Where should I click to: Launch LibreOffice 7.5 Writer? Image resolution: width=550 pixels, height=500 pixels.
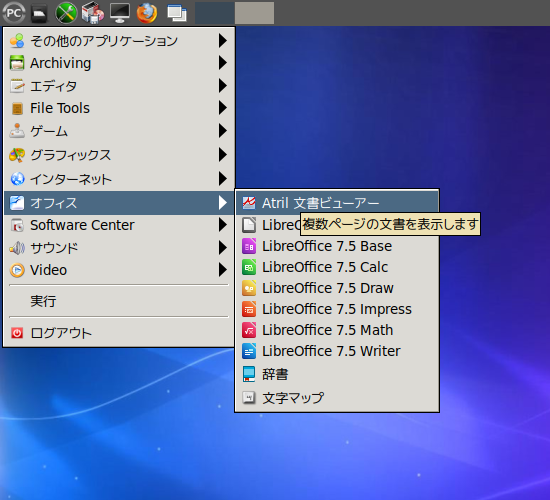337,351
